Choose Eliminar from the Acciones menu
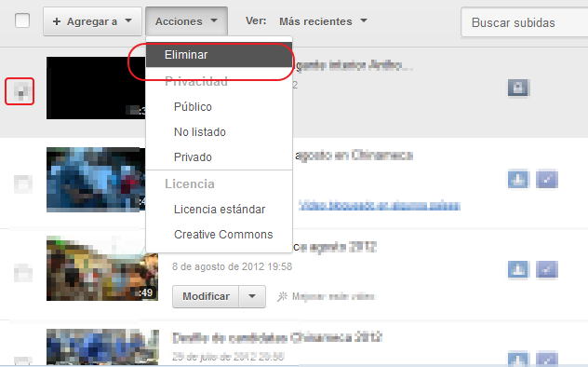Screen dimensions: 588x367 pos(219,55)
